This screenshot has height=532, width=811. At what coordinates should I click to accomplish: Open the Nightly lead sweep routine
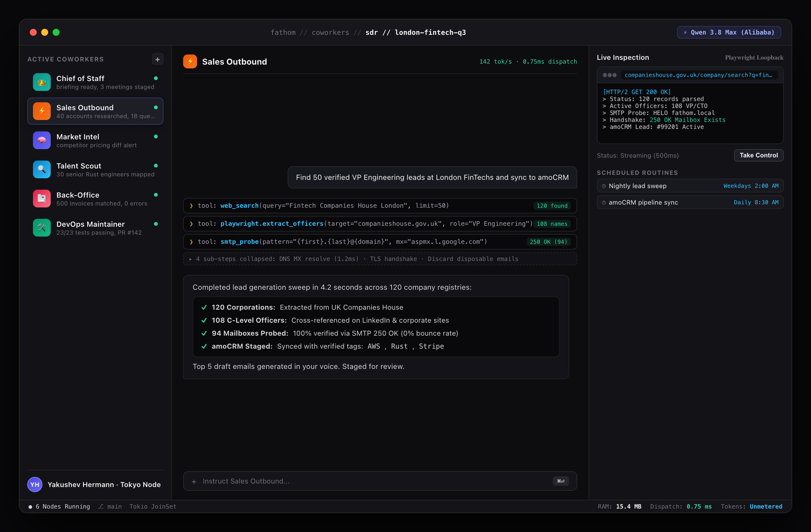point(690,186)
